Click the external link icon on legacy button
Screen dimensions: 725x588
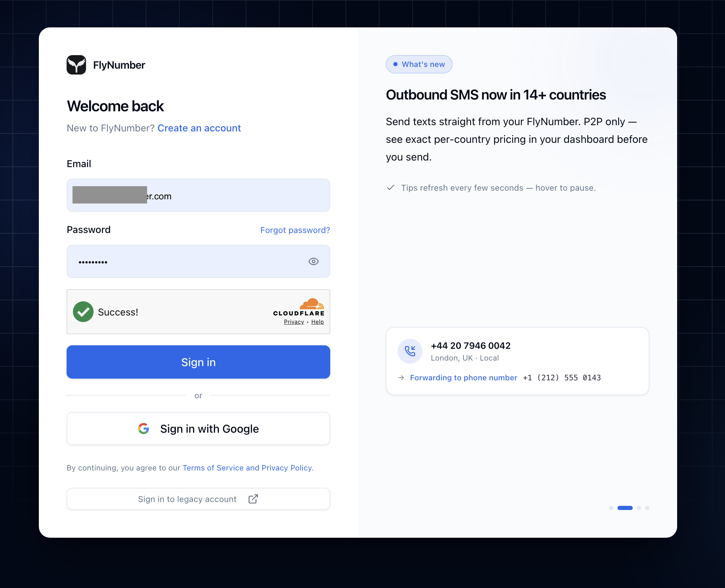click(253, 499)
